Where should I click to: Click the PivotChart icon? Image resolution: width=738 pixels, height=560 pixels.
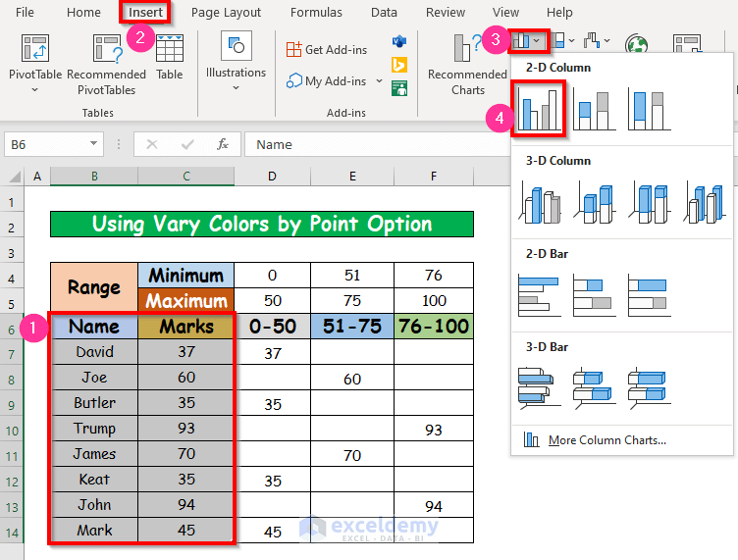pyautogui.click(x=687, y=44)
